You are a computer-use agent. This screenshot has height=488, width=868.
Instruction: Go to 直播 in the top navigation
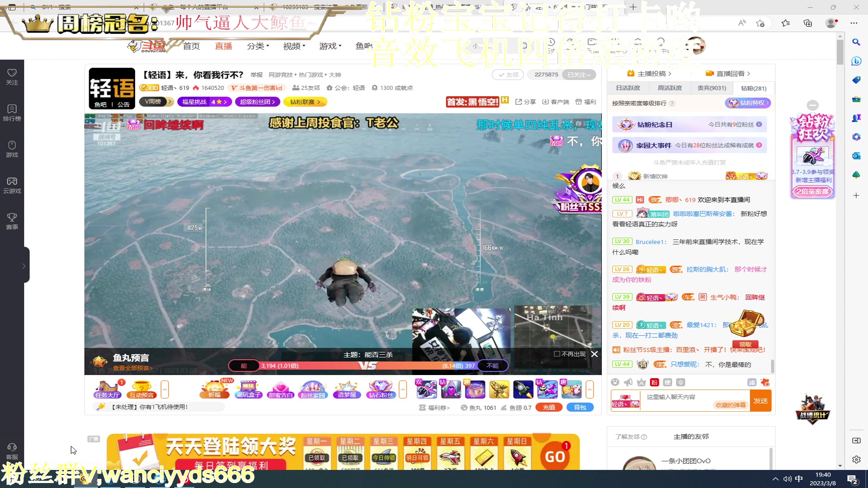click(x=223, y=46)
